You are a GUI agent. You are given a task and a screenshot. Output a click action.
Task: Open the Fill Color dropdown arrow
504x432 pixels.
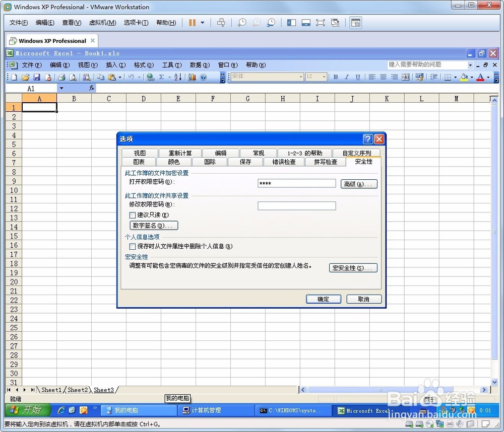[x=472, y=77]
